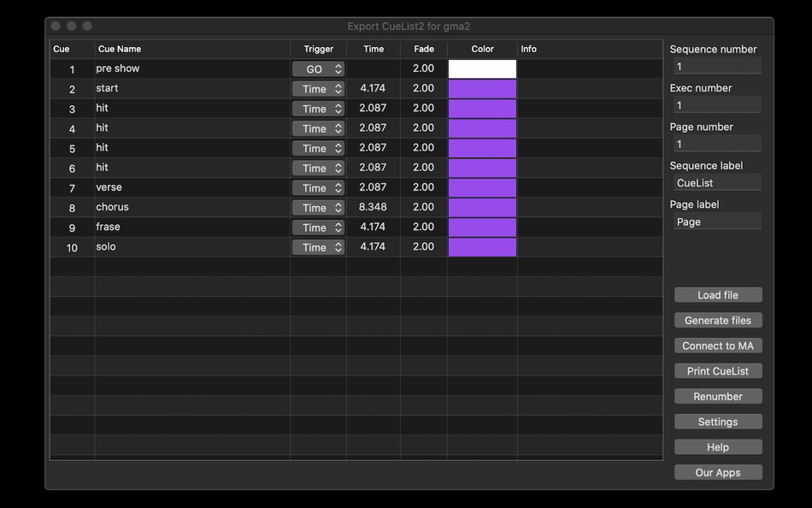
Task: Click the Time column header
Action: coord(374,49)
